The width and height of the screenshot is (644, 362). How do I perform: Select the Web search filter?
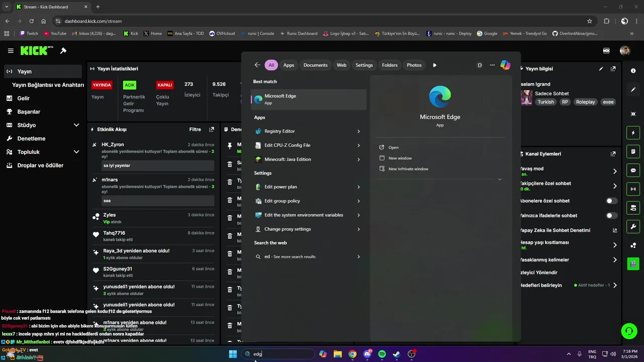(x=342, y=65)
